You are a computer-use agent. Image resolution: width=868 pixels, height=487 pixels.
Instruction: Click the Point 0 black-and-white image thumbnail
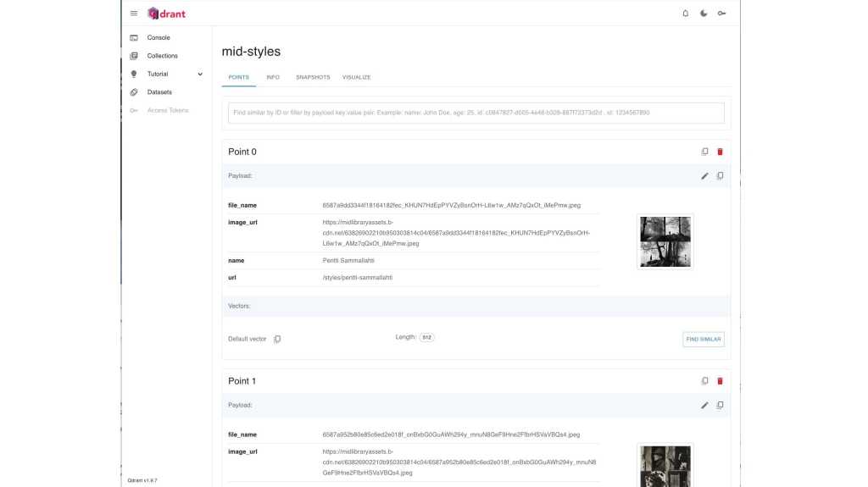click(x=665, y=241)
